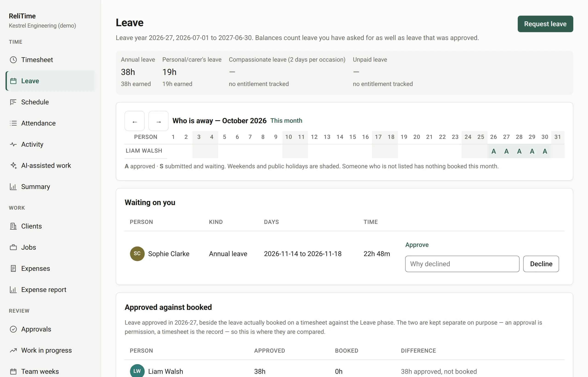
Task: Click the Unpaid leave heading
Action: tap(370, 60)
